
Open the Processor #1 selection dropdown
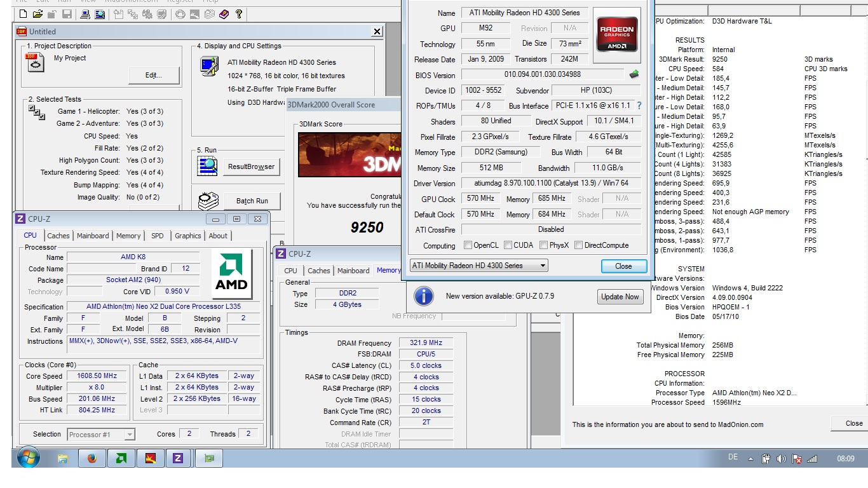101,435
